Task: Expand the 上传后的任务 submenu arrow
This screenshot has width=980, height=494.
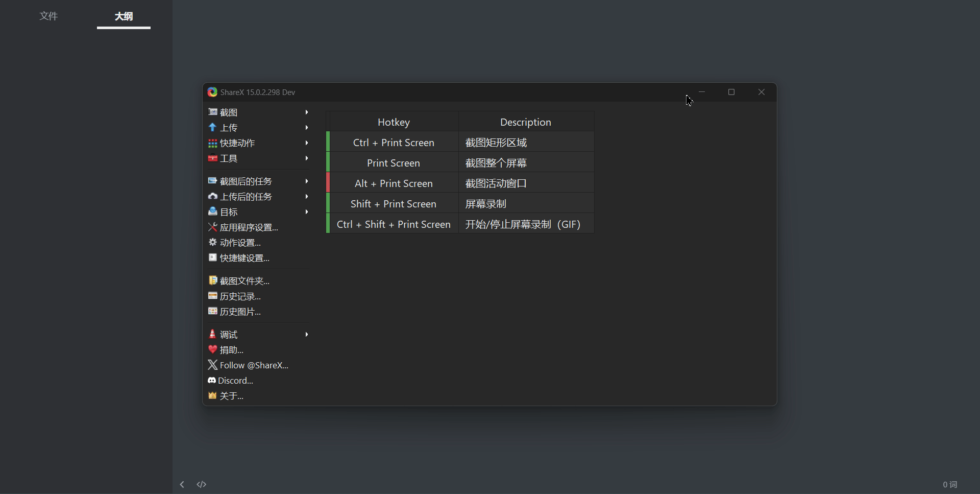Action: [307, 196]
